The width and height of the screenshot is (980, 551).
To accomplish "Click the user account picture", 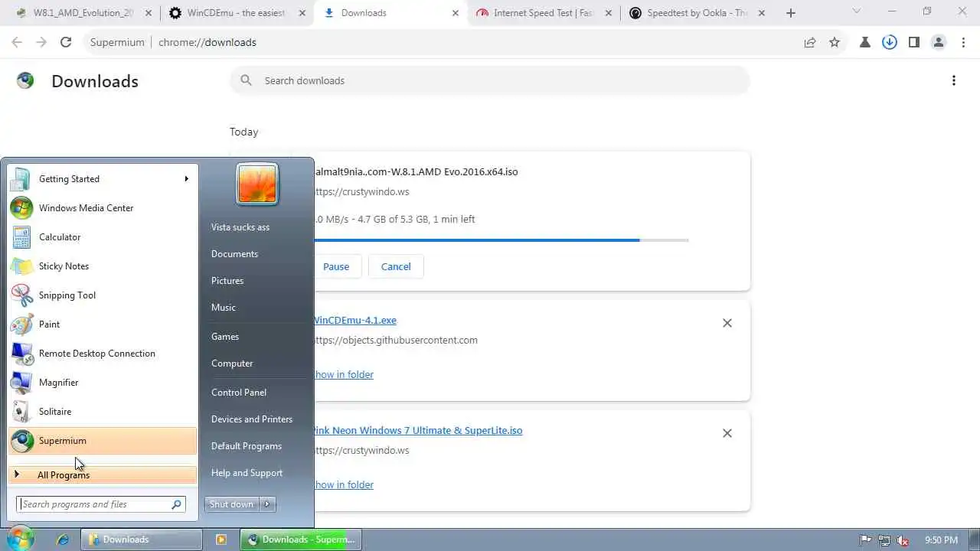I will point(257,184).
